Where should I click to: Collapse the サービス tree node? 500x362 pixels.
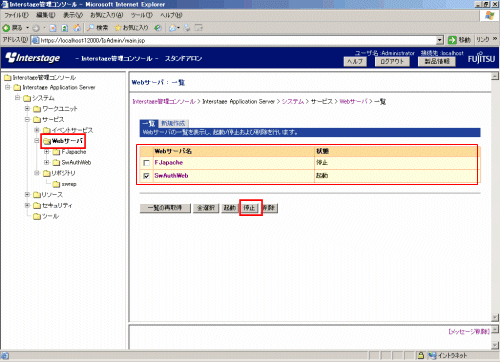tap(27, 119)
